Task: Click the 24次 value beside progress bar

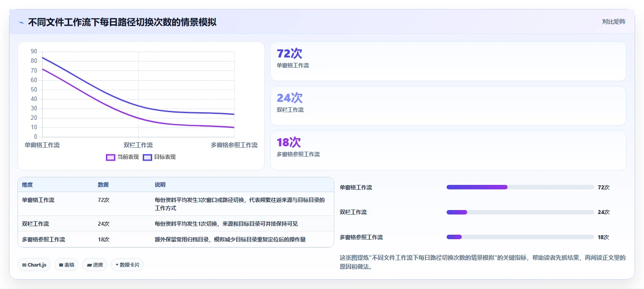Action: [604, 212]
